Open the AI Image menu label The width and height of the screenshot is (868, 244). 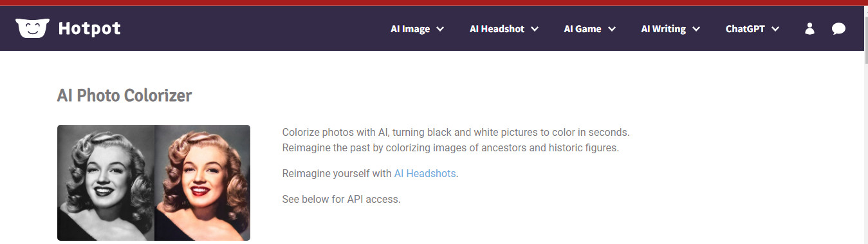tap(410, 29)
